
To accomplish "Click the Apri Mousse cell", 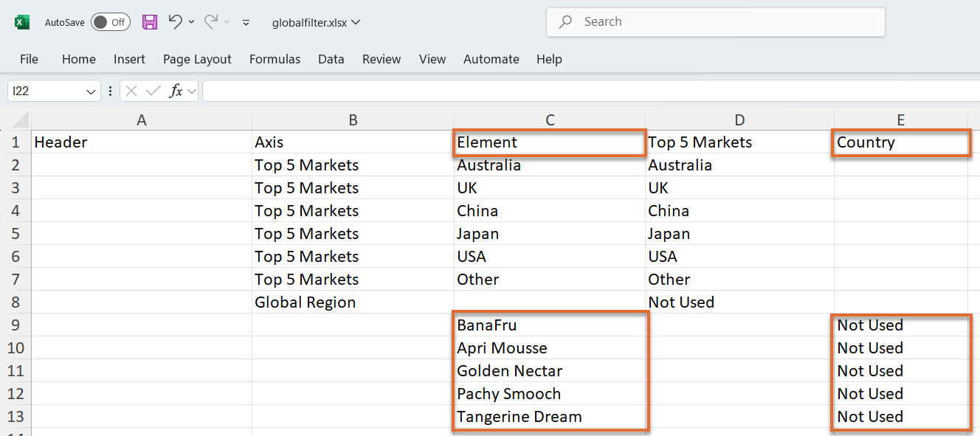I will (x=550, y=348).
